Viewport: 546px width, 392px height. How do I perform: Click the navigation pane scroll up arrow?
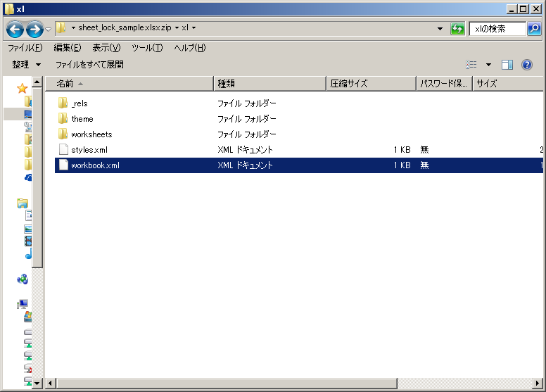37,82
